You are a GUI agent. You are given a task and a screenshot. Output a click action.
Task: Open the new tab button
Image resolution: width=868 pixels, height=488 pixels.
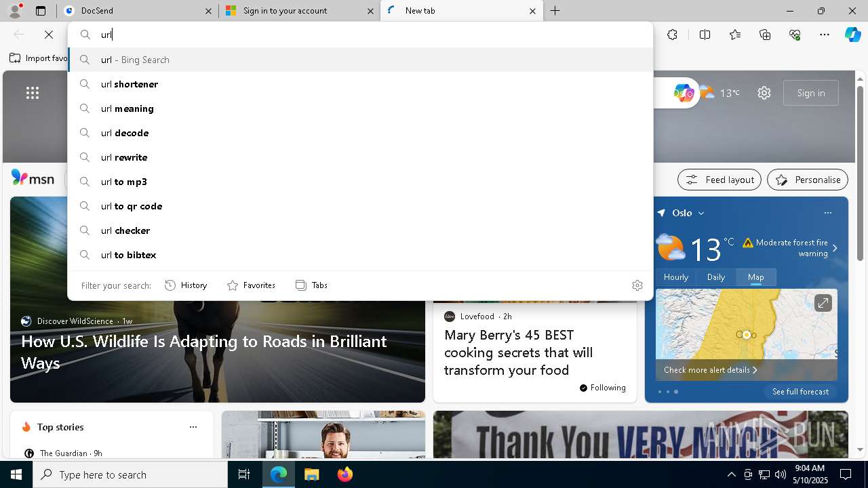tap(555, 11)
